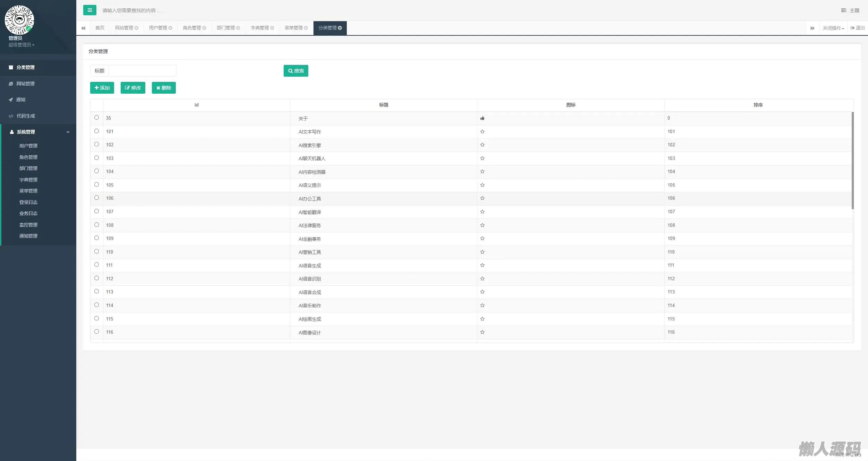Close the 分类管理 tab via its x icon

pos(340,28)
